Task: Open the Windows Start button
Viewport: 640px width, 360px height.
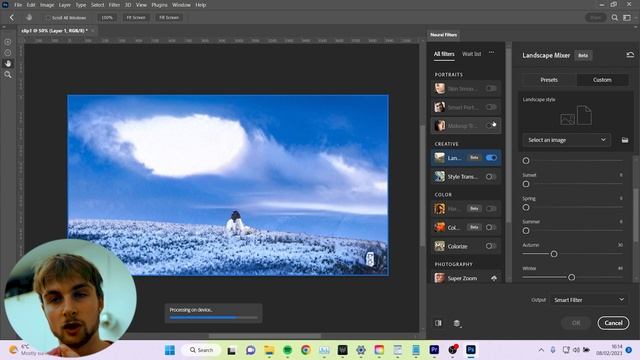Action: (x=170, y=350)
